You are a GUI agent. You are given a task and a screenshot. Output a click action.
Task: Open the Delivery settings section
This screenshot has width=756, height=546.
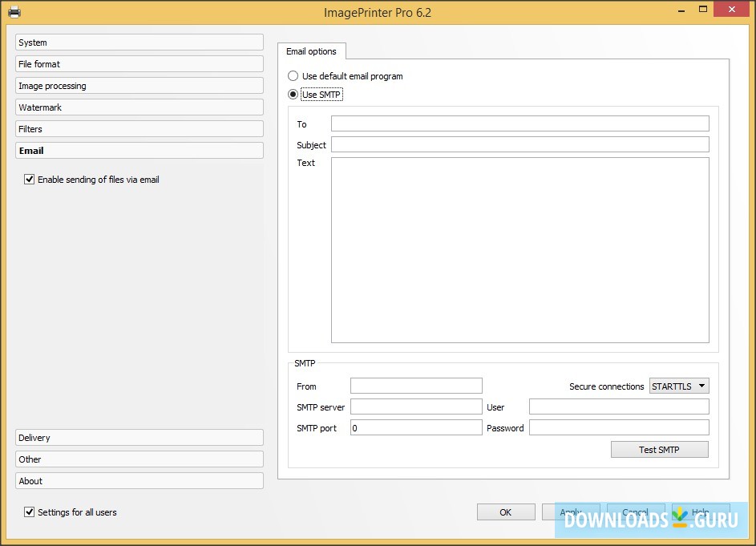point(139,437)
